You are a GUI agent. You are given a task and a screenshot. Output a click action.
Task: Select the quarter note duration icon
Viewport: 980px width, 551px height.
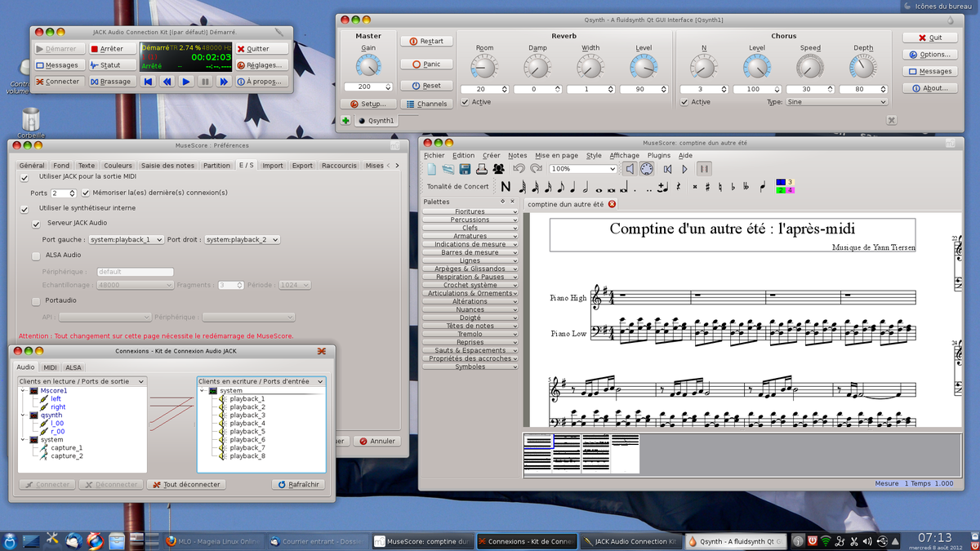(x=573, y=187)
